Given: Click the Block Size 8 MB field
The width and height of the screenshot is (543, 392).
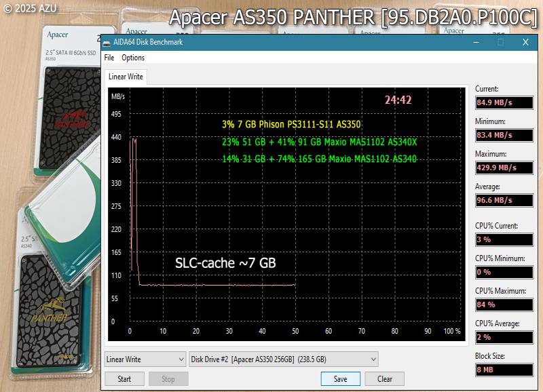Looking at the screenshot, I should click(504, 370).
